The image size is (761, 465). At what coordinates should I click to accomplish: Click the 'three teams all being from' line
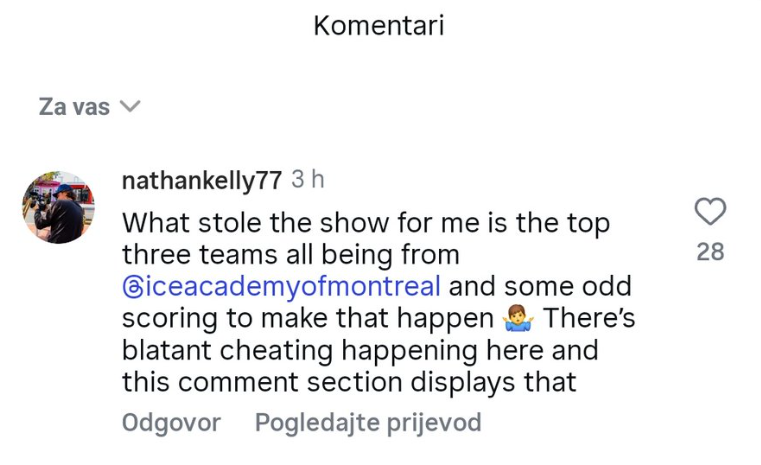pyautogui.click(x=290, y=254)
